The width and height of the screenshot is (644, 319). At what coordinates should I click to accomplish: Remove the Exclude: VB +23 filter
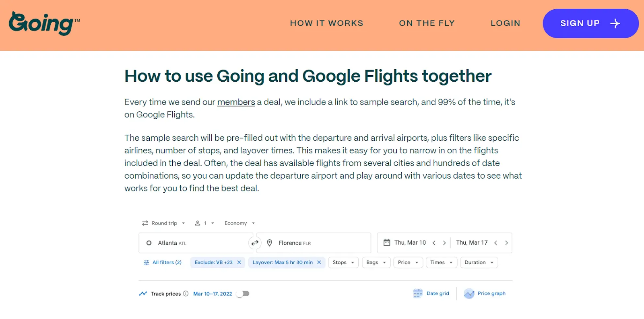[239, 262]
